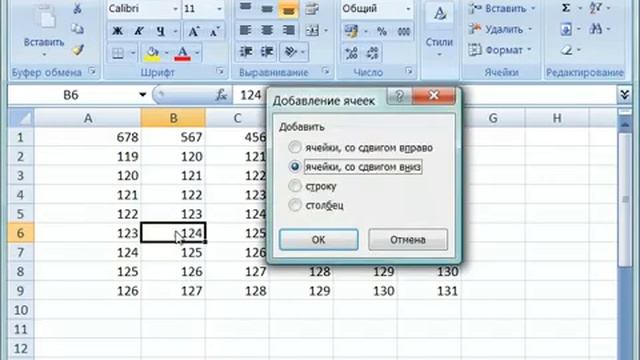Select bottom vertical alignment icon
The width and height of the screenshot is (640, 360).
[289, 9]
